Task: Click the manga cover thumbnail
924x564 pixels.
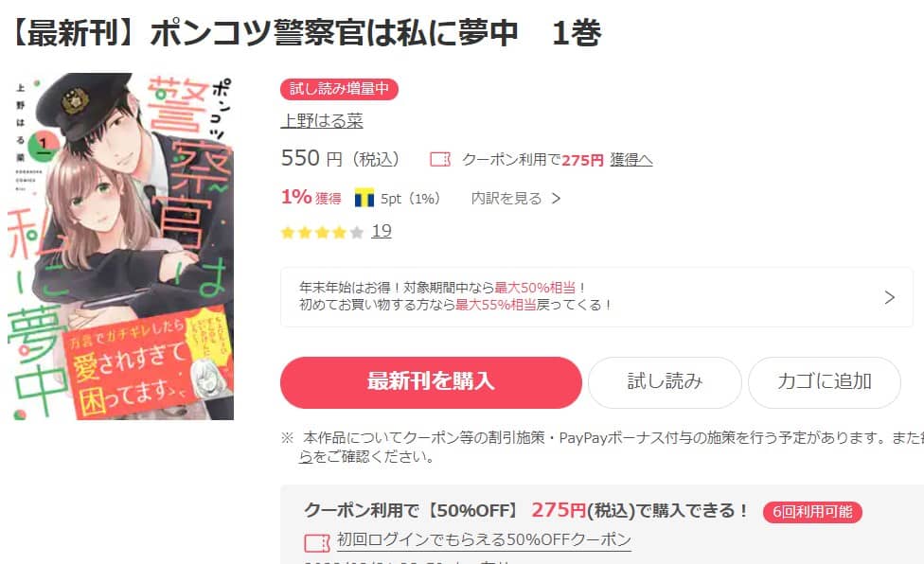Action: pyautogui.click(x=121, y=246)
